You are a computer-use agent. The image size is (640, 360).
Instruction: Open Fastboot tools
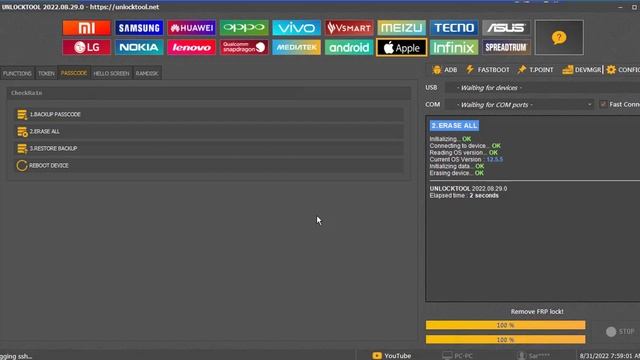click(488, 70)
